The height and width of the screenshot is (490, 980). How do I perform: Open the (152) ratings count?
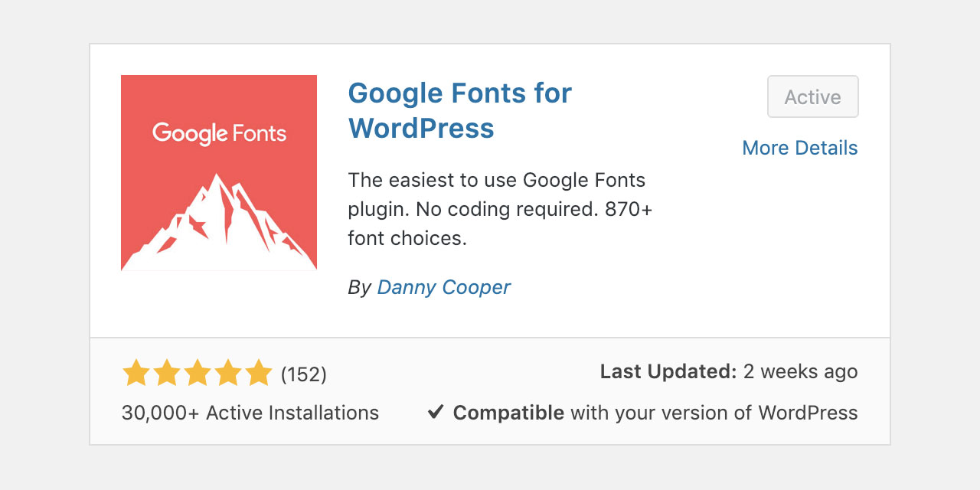[303, 374]
